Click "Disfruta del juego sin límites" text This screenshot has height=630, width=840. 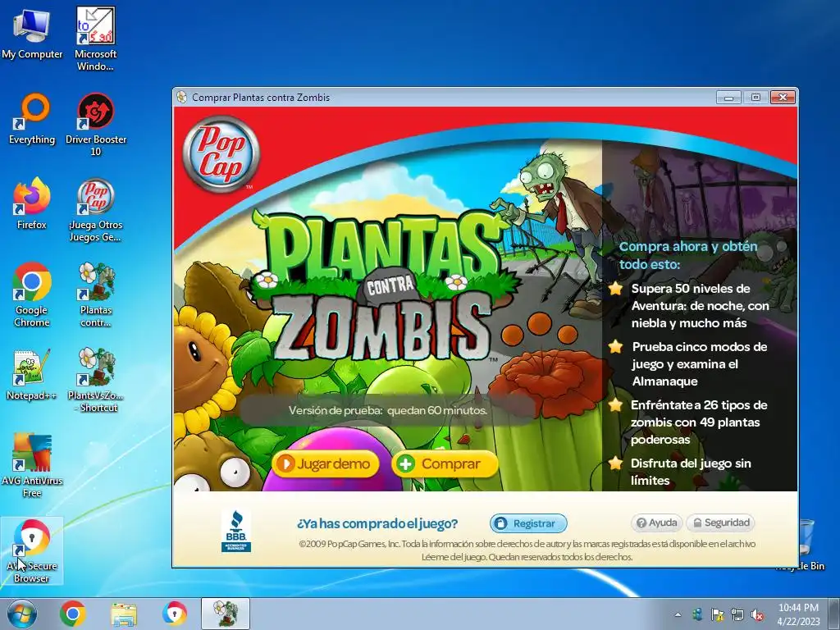click(691, 472)
